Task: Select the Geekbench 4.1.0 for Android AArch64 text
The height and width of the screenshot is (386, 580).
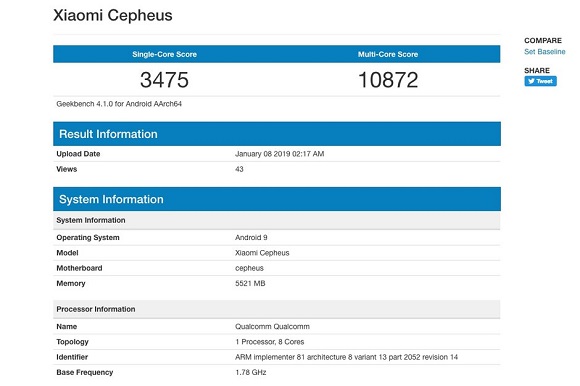Action: click(x=119, y=104)
